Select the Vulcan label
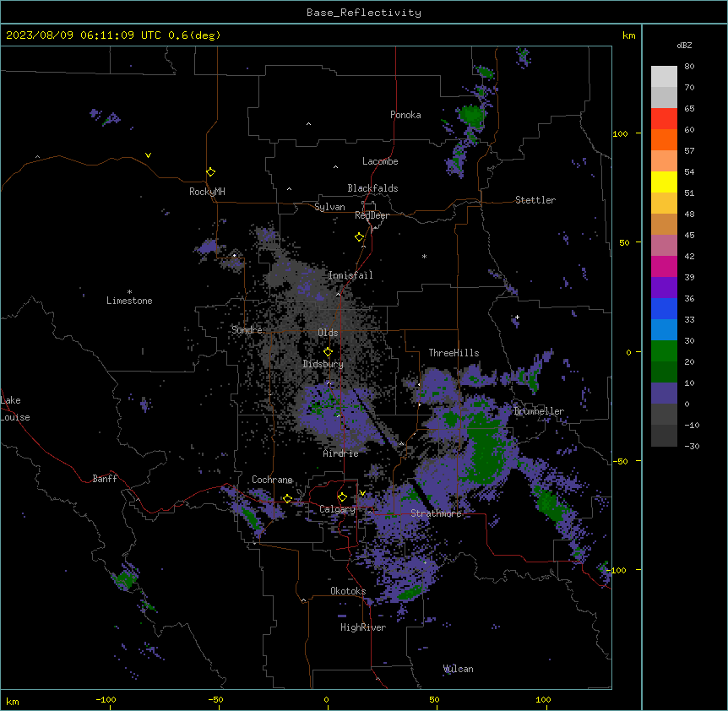Image resolution: width=728 pixels, height=711 pixels. (459, 669)
